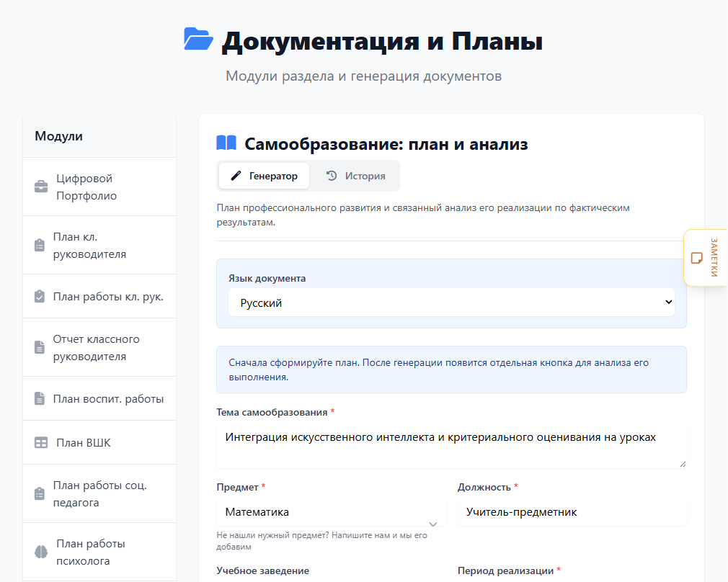Viewport: 728px width, 582px height.
Task: Click the Должность field with Учитель-предметник
Action: tap(572, 512)
